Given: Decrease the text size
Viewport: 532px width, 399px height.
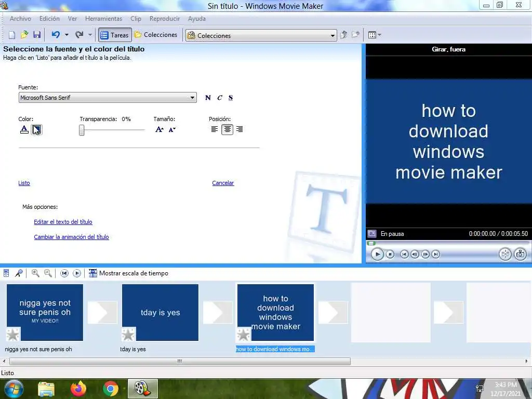Looking at the screenshot, I should tap(172, 129).
